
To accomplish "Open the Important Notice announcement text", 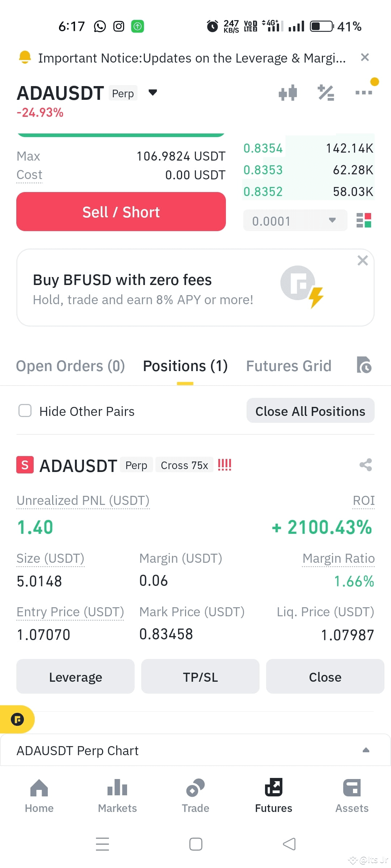I will click(192, 58).
